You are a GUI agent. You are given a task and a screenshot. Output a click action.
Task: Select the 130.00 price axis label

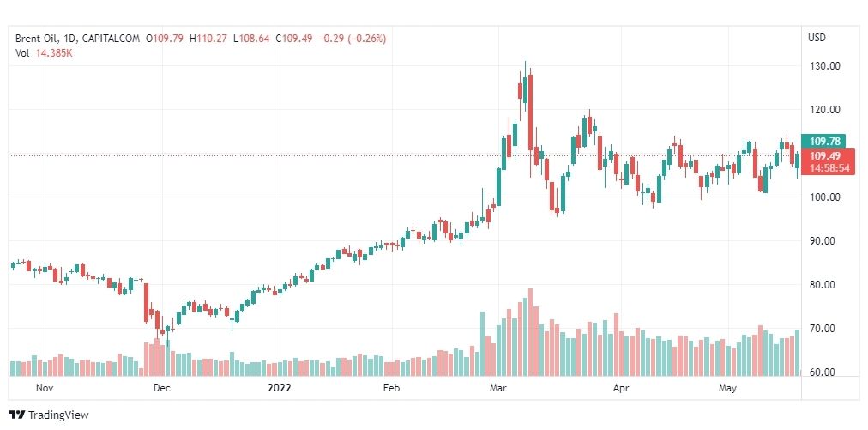coord(825,66)
